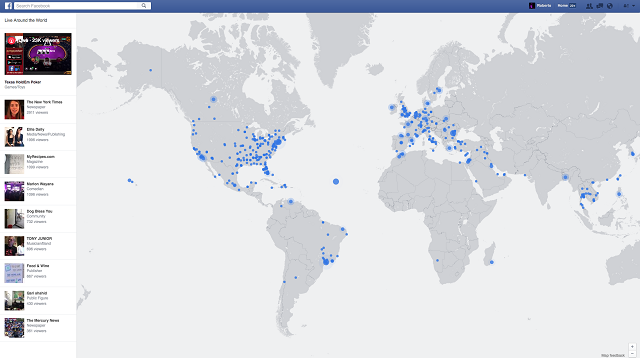
Task: Open the Map feedback link
Action: 613,356
